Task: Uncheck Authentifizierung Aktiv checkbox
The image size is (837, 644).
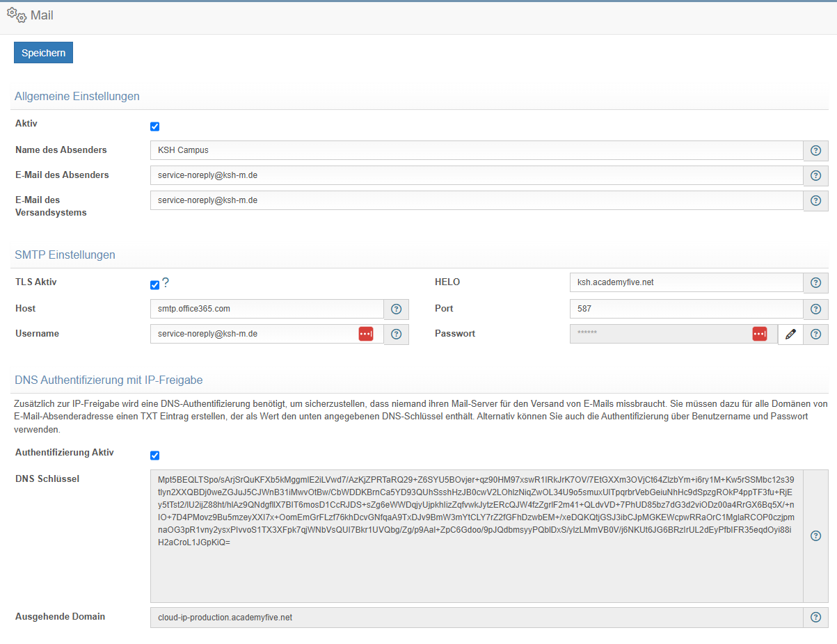Action: tap(155, 456)
